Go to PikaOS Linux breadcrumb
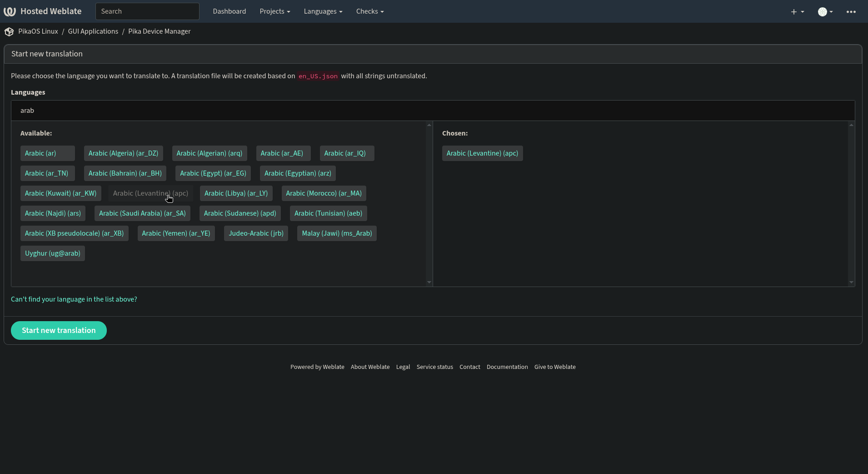This screenshot has height=474, width=868. pyautogui.click(x=38, y=31)
